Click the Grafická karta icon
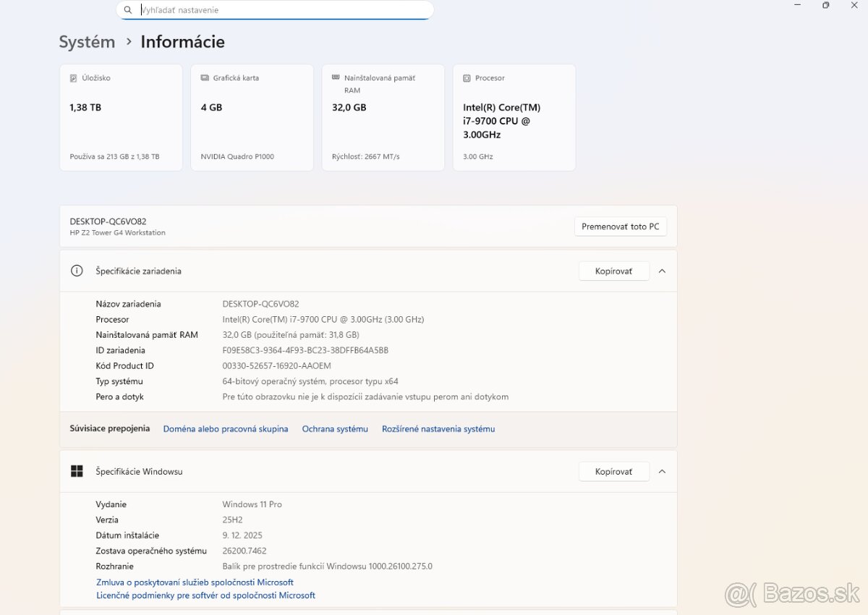 tap(204, 78)
